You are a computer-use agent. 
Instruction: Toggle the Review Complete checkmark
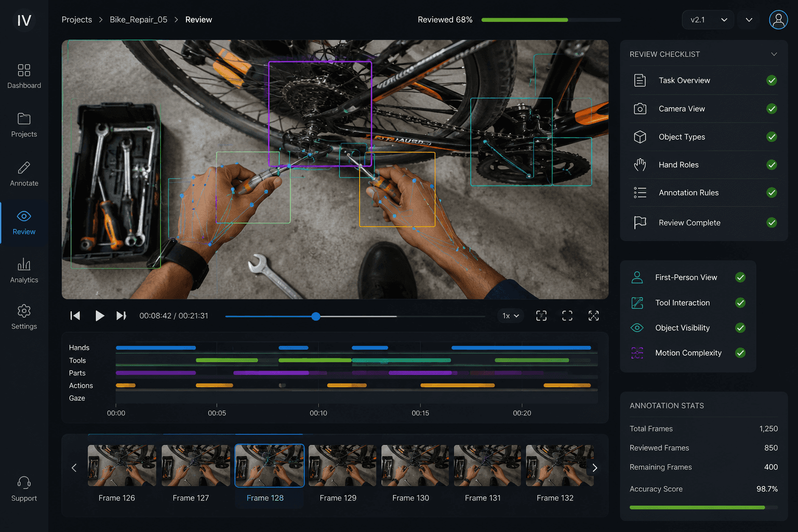click(x=772, y=223)
